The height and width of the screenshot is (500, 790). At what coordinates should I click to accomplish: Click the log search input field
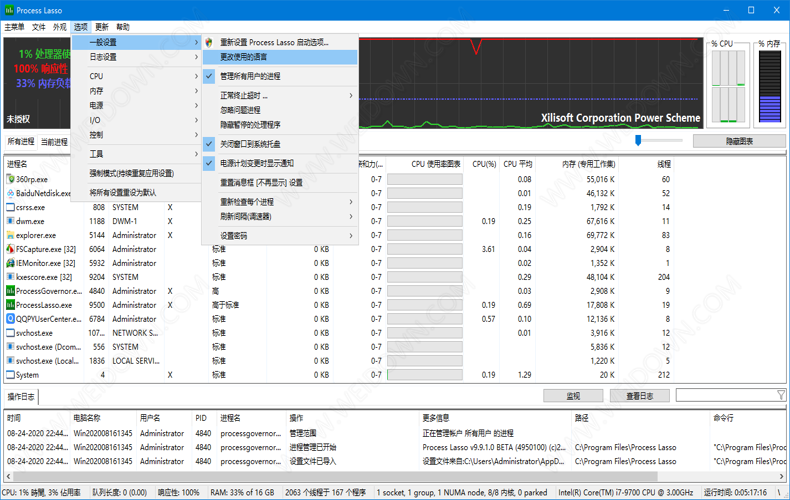point(724,396)
